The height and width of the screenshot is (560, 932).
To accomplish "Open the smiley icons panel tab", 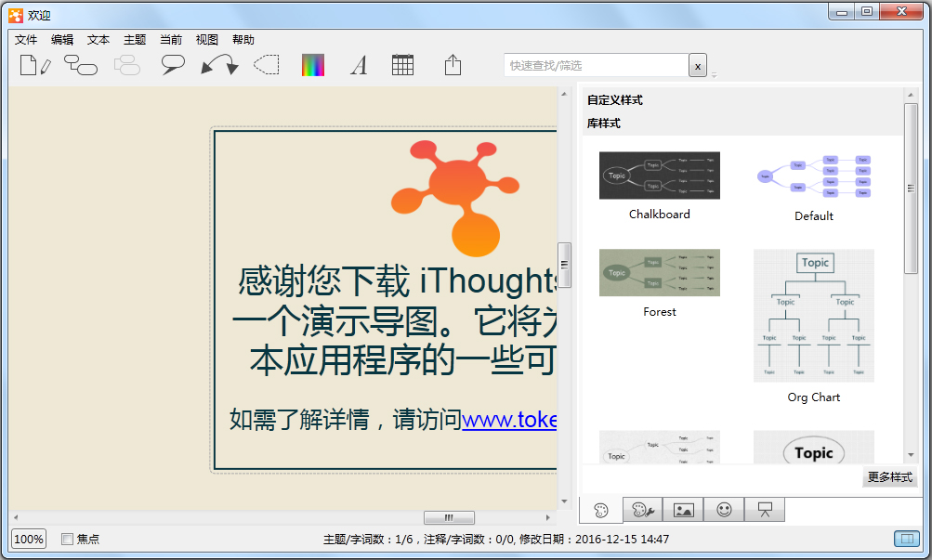I will (724, 509).
